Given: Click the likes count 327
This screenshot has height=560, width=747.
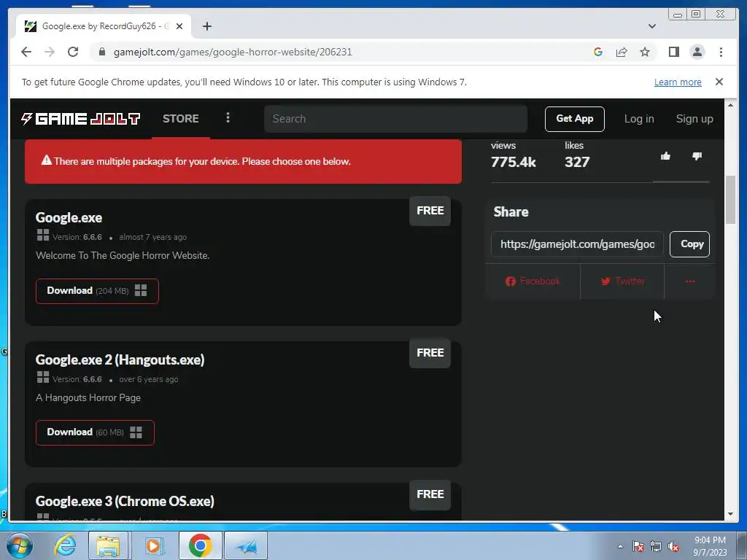Looking at the screenshot, I should (577, 163).
